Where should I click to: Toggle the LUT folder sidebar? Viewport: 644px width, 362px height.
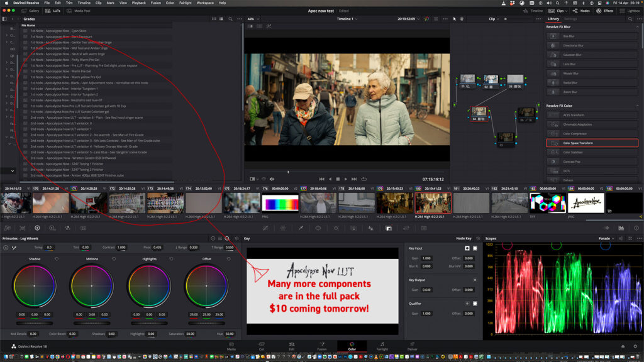4,19
